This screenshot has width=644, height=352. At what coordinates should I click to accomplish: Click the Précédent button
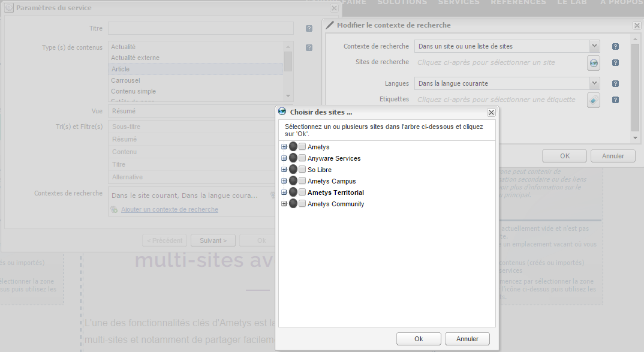pyautogui.click(x=165, y=240)
